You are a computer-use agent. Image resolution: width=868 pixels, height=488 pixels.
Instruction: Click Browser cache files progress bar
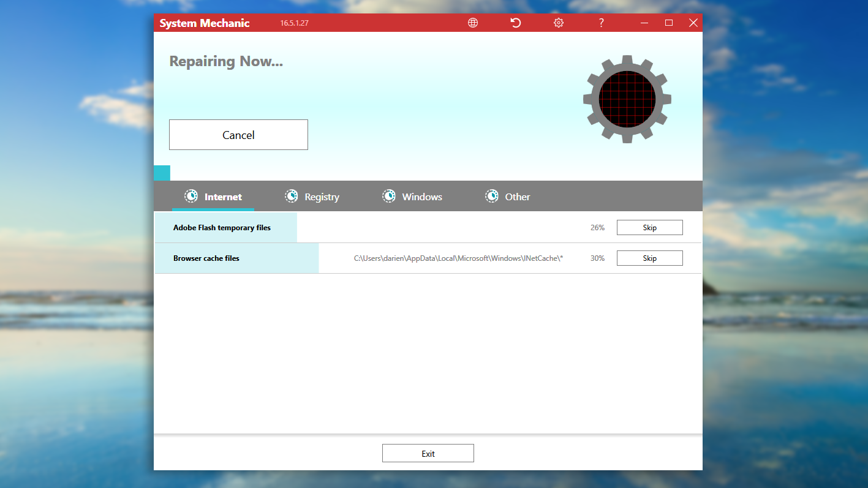(x=237, y=258)
